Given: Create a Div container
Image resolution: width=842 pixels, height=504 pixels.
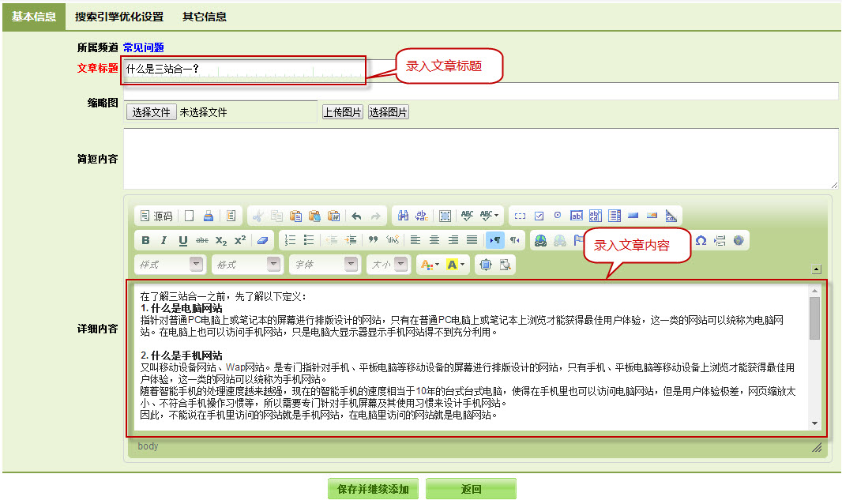Looking at the screenshot, I should click(x=393, y=240).
